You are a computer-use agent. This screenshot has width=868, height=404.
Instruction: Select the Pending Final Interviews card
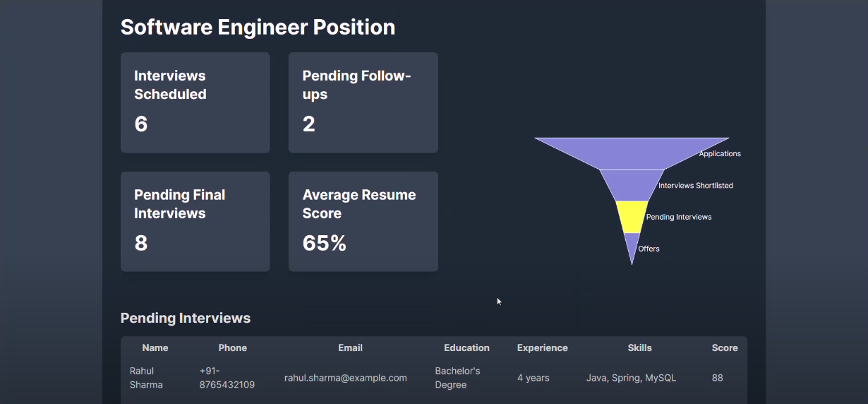coord(195,221)
